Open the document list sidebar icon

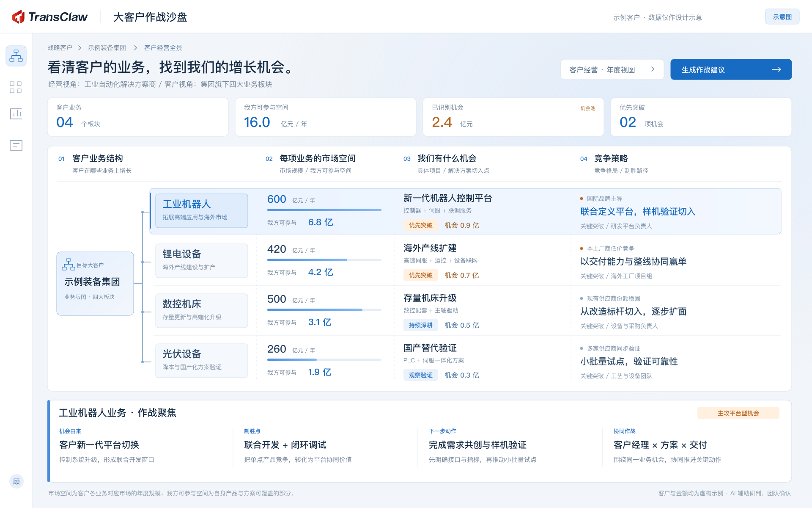[x=16, y=145]
